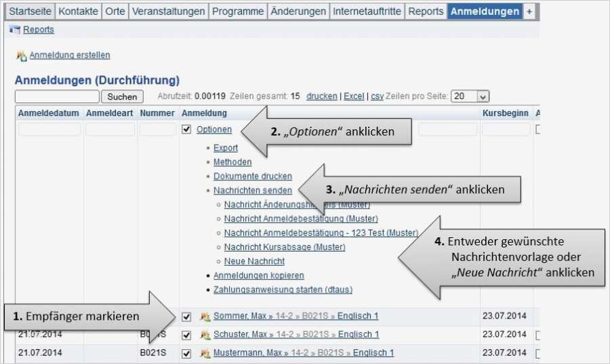The height and width of the screenshot is (364, 610).
Task: Select Nachricht Anmeldebestätigung - 123 Test template
Action: point(321,233)
